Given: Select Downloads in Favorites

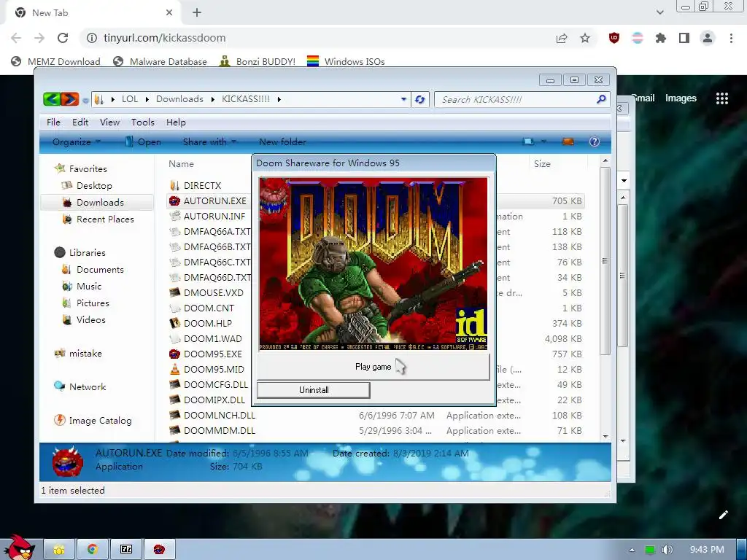Looking at the screenshot, I should tap(97, 203).
